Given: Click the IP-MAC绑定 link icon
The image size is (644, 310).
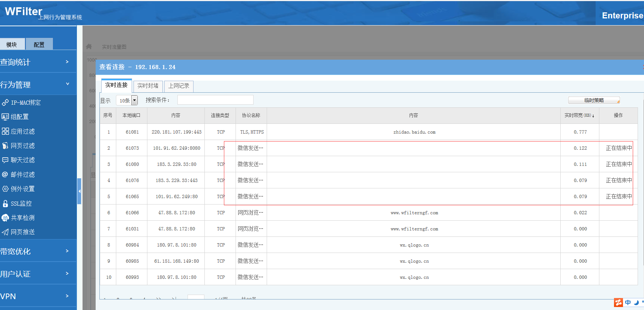Looking at the screenshot, I should point(5,102).
